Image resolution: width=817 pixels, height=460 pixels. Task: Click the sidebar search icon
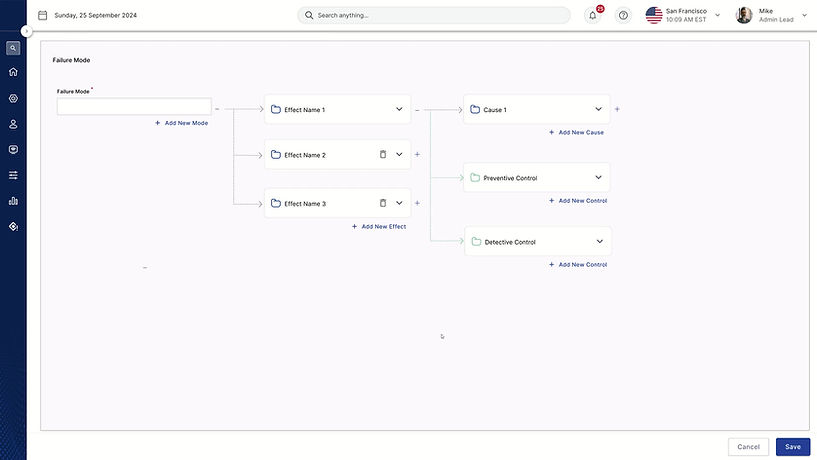(x=13, y=48)
